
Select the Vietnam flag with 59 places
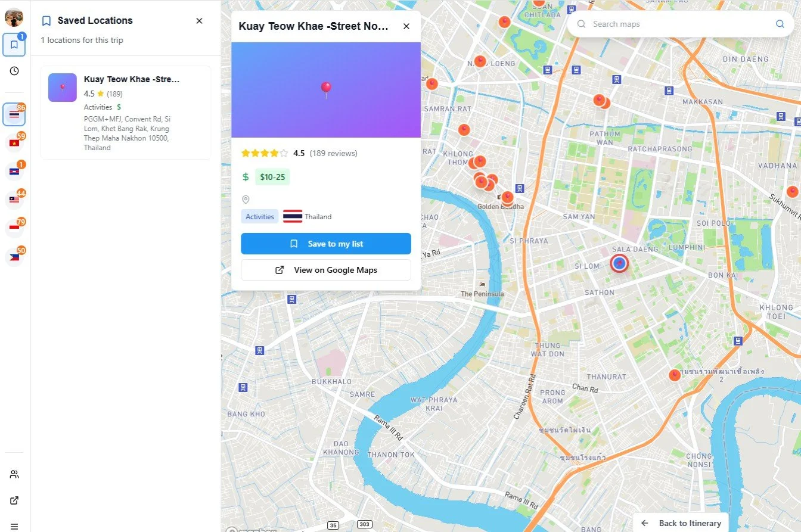pyautogui.click(x=14, y=142)
